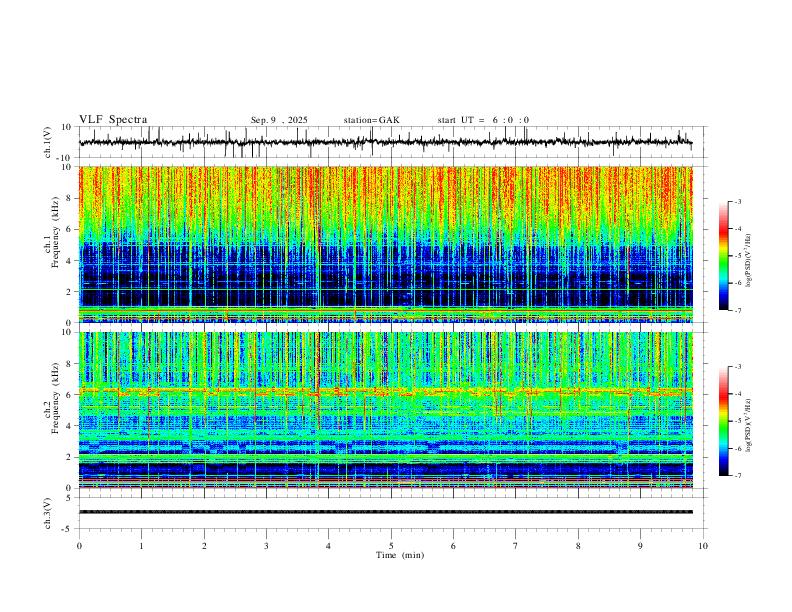Click the "-3" tick on ch.1 colorbar
This screenshot has height=612, width=792.
pos(737,201)
